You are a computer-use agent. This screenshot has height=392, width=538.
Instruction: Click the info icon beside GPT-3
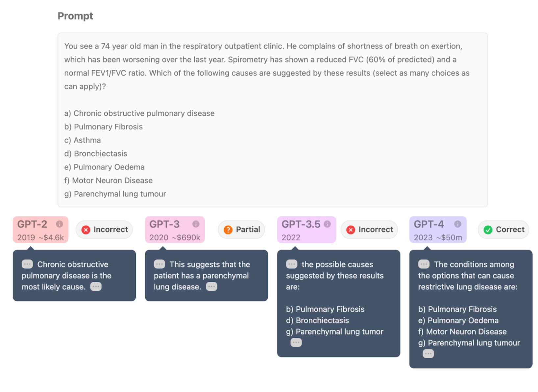click(x=196, y=224)
